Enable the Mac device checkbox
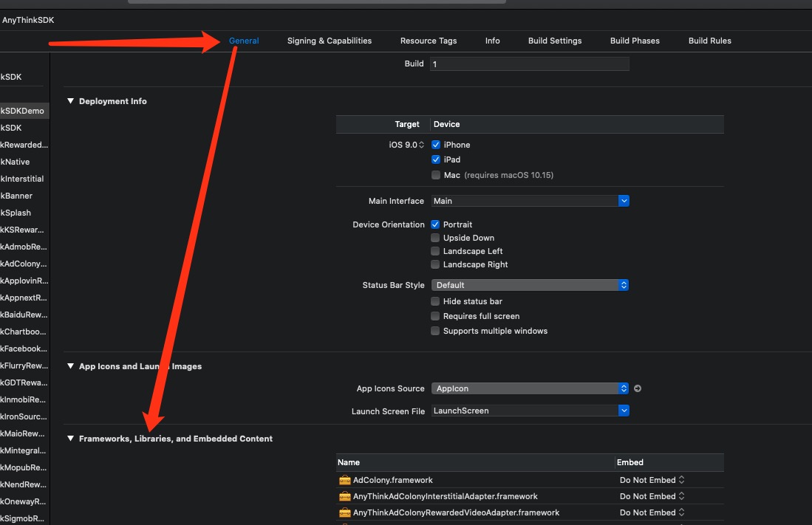Viewport: 812px width, 525px height. pyautogui.click(x=436, y=175)
